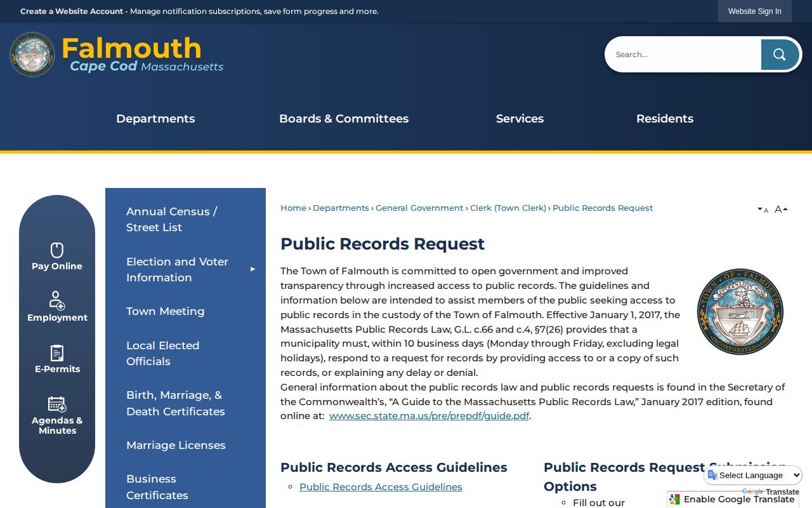Click the magnifying glass search button
Viewport: 812px width, 508px height.
780,55
